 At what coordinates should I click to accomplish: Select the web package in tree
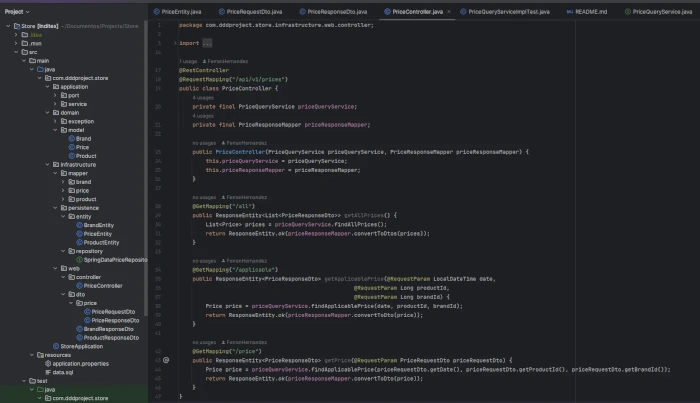(x=74, y=268)
